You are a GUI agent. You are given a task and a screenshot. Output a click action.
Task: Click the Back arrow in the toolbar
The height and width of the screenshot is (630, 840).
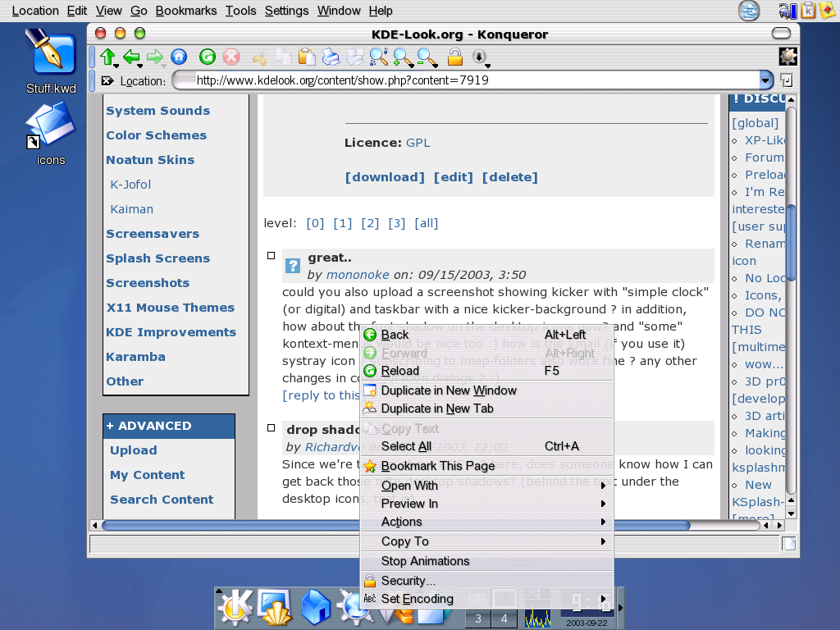130,57
